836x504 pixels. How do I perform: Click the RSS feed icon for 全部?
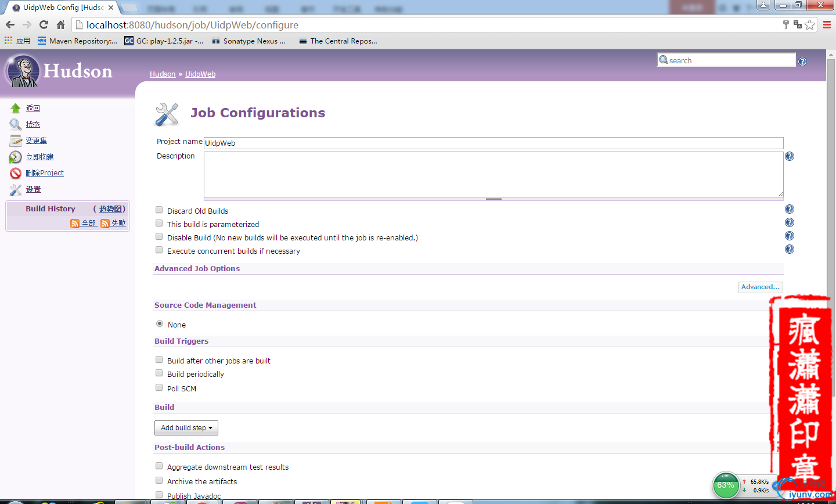click(x=75, y=224)
